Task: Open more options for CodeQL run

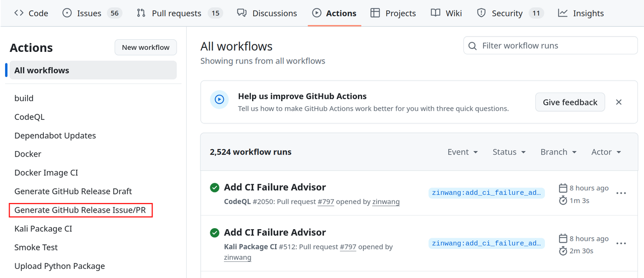Action: coord(621,193)
